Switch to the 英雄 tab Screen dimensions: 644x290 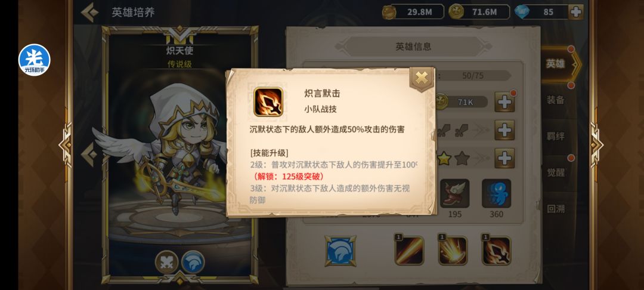click(x=556, y=64)
